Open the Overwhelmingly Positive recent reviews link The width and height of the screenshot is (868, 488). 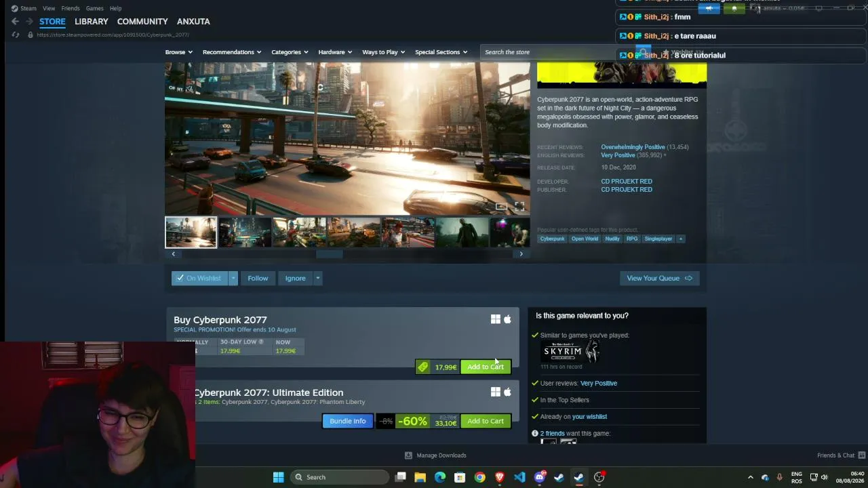pyautogui.click(x=633, y=147)
